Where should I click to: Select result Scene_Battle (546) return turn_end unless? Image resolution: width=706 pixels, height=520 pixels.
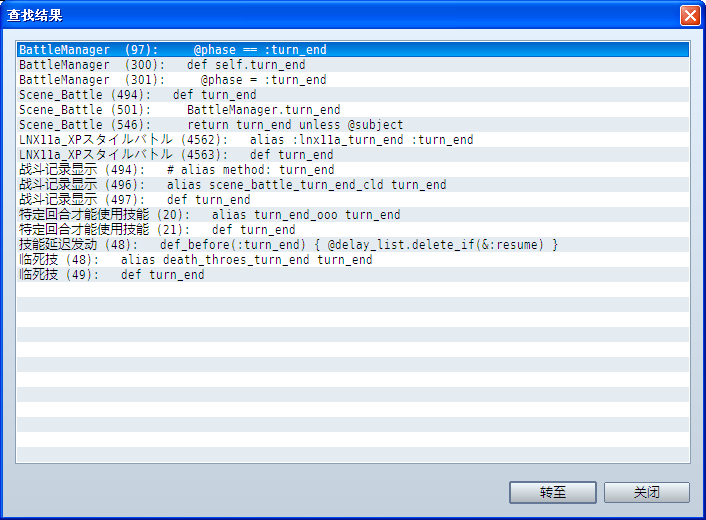point(353,125)
